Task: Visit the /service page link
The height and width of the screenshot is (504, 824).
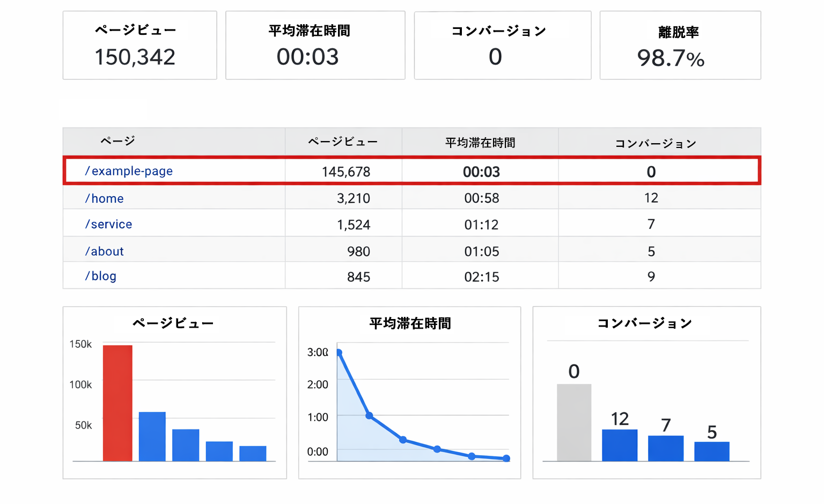Action: [109, 224]
